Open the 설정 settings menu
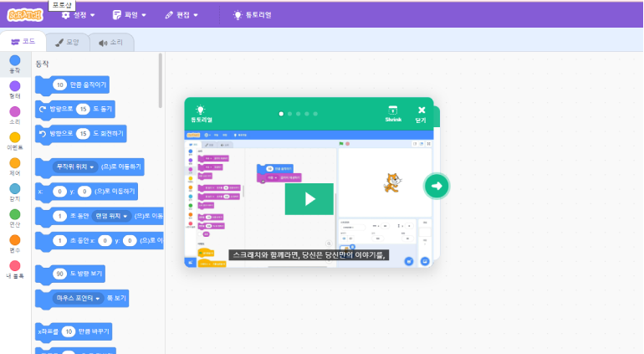 coord(78,15)
